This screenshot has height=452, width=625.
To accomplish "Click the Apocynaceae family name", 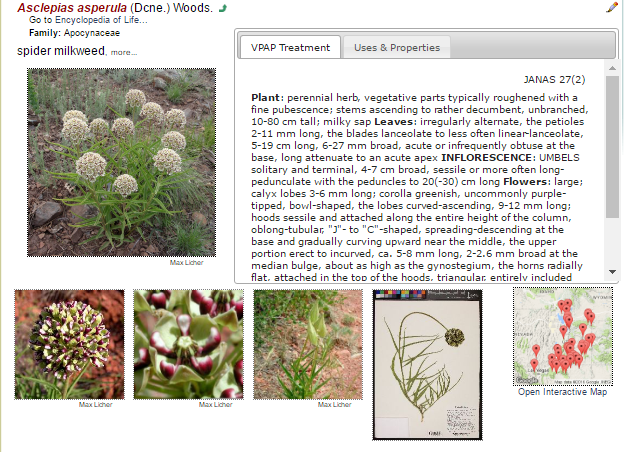I will pyautogui.click(x=92, y=33).
